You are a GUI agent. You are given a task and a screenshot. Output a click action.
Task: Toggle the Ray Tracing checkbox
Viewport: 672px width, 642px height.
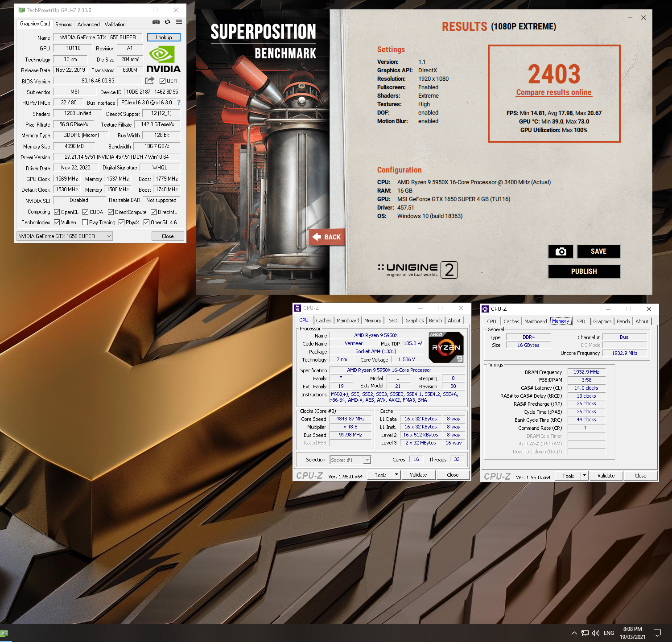(x=85, y=222)
